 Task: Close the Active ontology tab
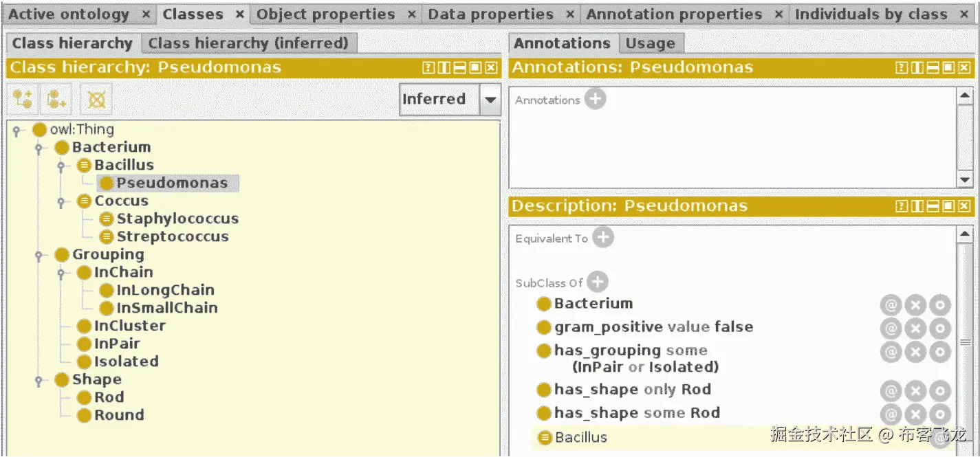pos(146,14)
